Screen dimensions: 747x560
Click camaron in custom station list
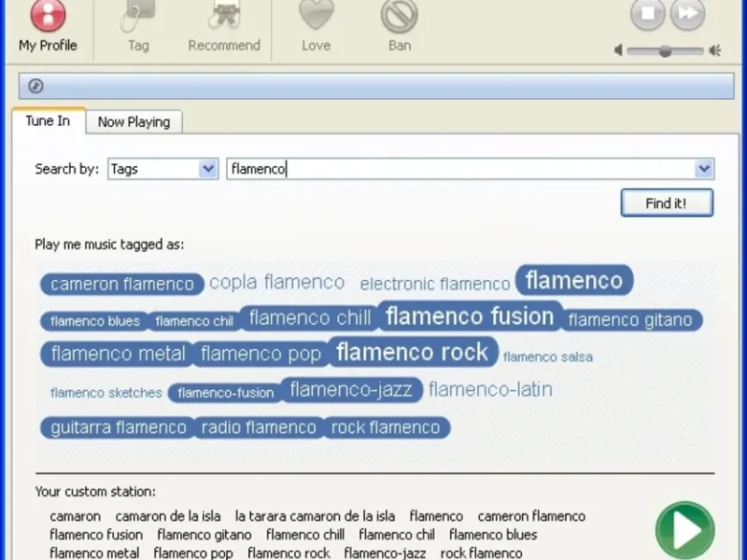click(76, 516)
